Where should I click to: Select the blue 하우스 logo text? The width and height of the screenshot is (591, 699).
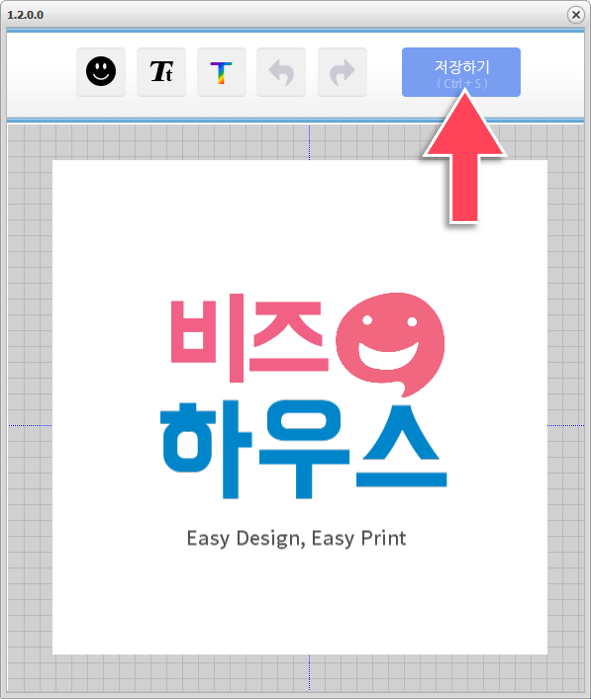click(304, 450)
